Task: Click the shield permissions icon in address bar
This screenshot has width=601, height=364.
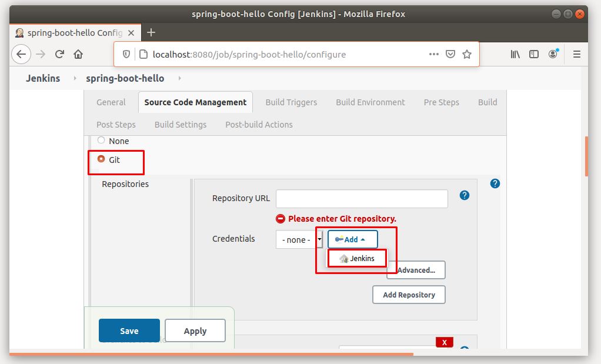Action: [126, 54]
